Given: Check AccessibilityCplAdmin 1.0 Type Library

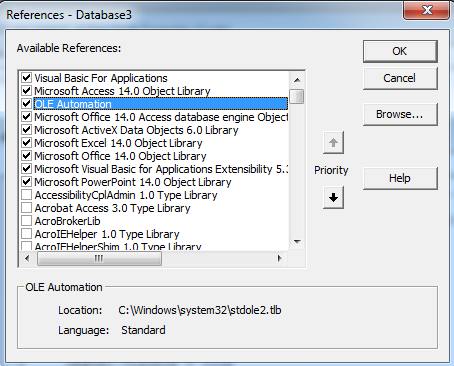Looking at the screenshot, I should [26, 195].
